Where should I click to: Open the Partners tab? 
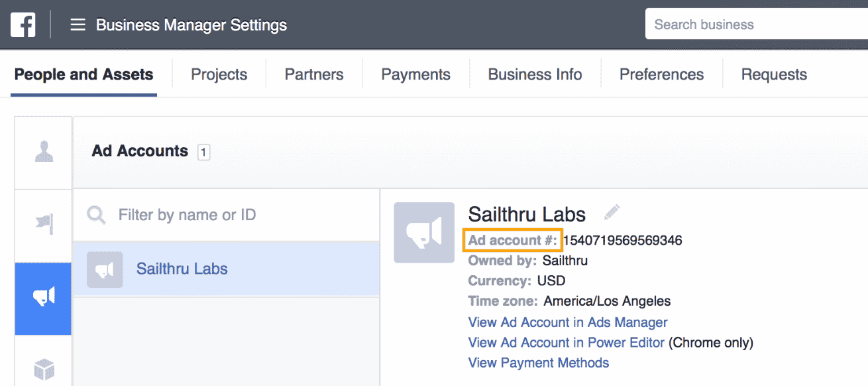click(x=314, y=74)
